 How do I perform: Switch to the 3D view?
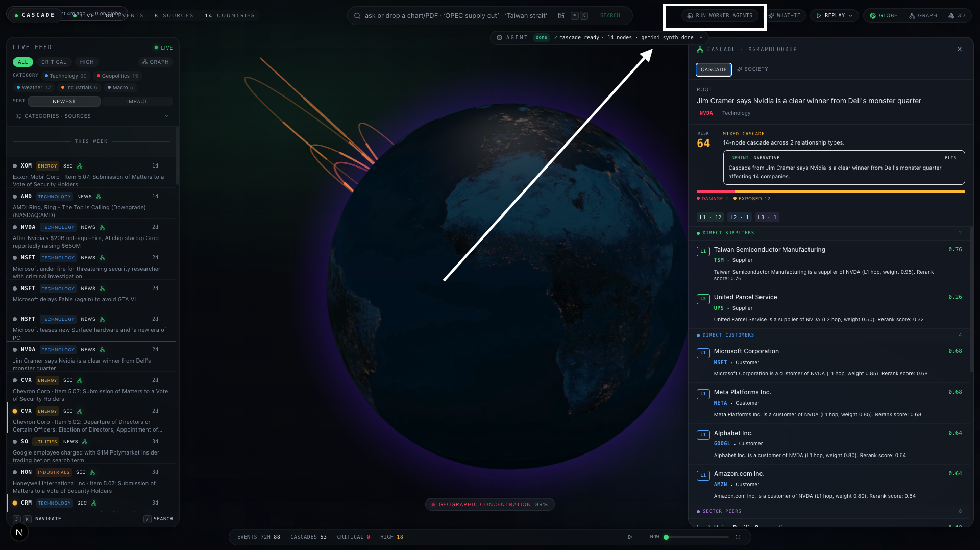tap(957, 16)
